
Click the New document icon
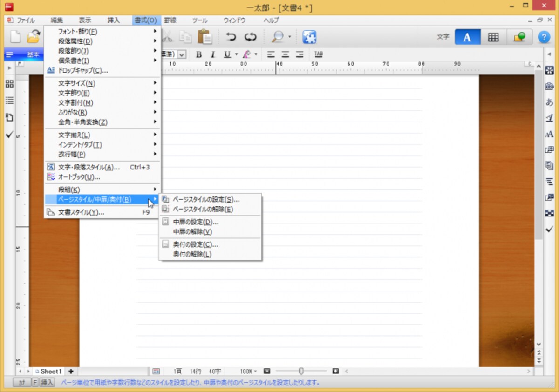pos(16,37)
